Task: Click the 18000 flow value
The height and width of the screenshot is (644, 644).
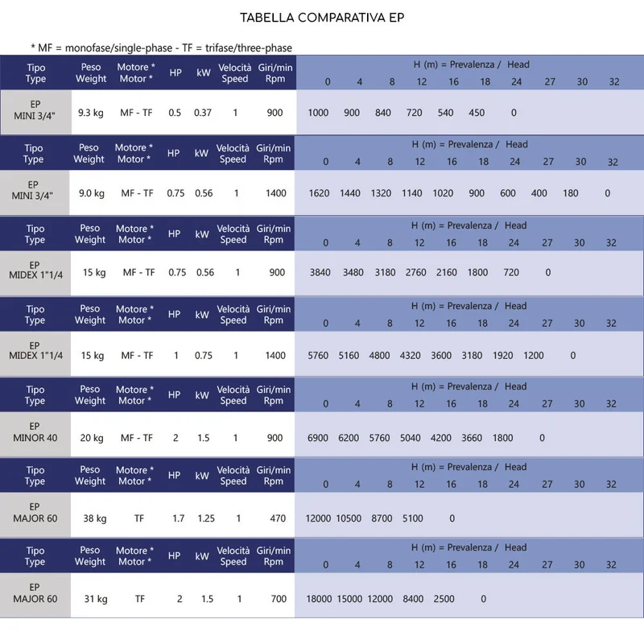Action: 319,599
